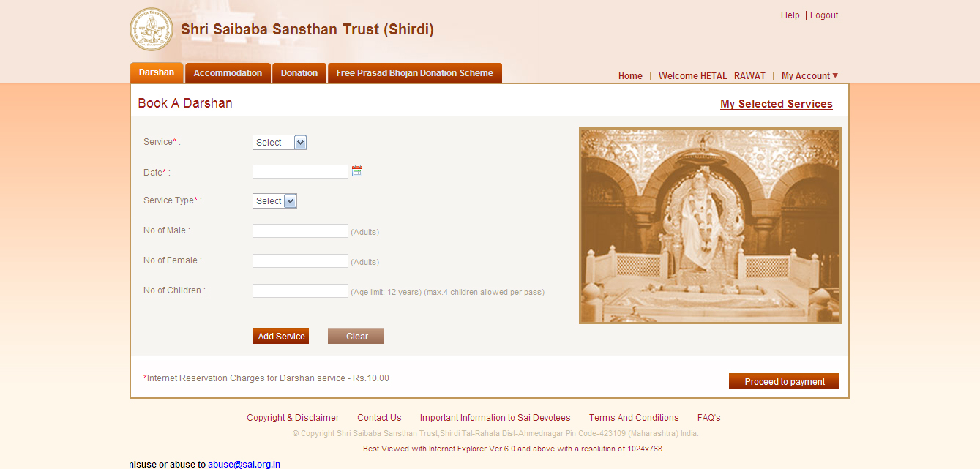Open the FAQ's footer link
This screenshot has width=980, height=469.
[708, 418]
